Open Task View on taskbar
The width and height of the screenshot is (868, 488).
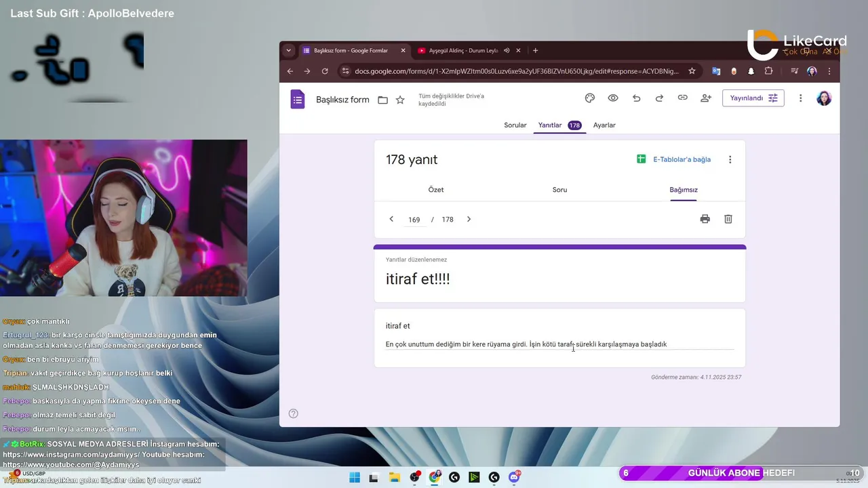pyautogui.click(x=374, y=477)
